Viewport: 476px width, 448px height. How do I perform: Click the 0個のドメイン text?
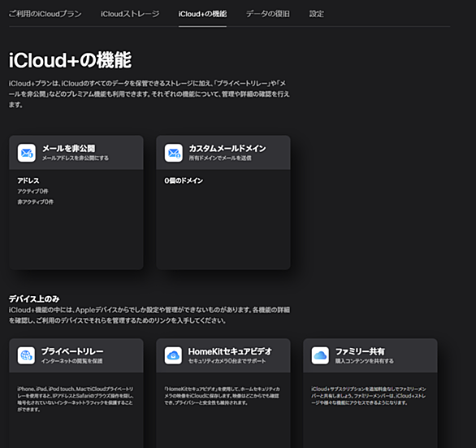click(184, 181)
